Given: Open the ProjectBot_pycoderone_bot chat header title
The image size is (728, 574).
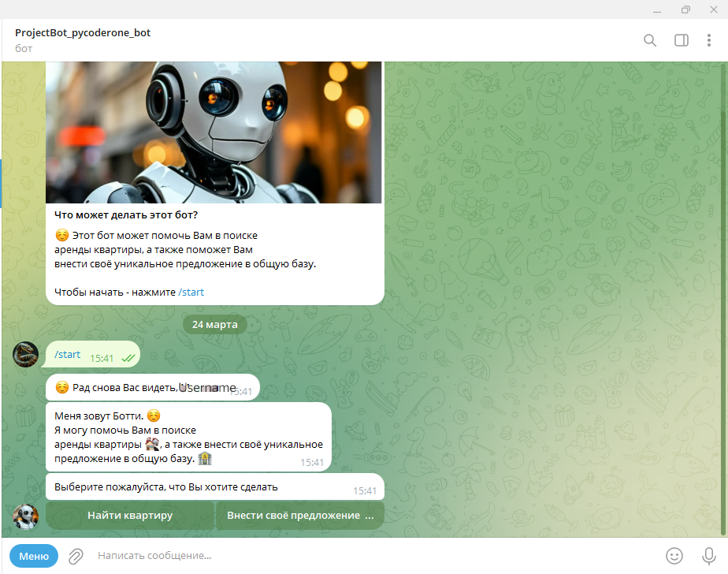Looking at the screenshot, I should [83, 32].
